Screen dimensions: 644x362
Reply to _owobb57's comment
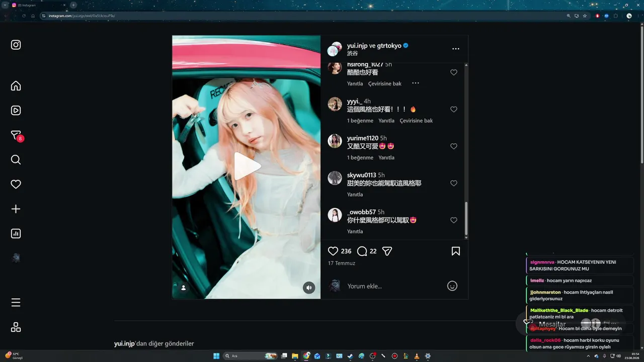coord(355,231)
